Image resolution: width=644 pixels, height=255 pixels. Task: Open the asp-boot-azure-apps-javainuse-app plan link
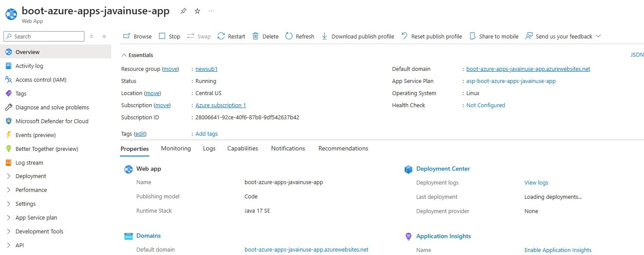click(x=511, y=81)
